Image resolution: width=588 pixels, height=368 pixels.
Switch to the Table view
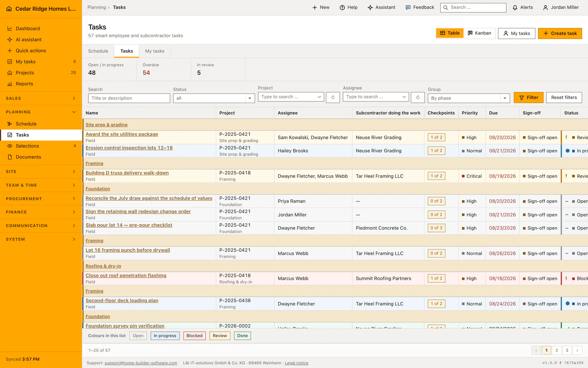(x=450, y=33)
